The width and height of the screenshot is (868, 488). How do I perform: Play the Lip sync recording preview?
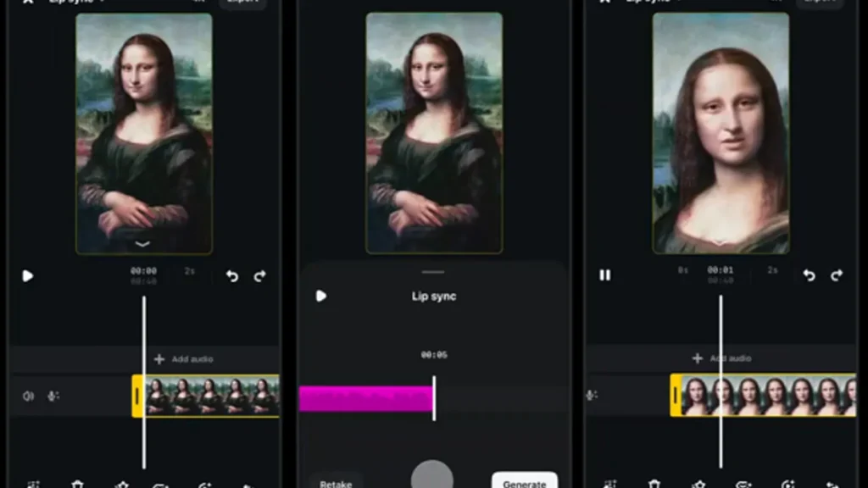(320, 296)
